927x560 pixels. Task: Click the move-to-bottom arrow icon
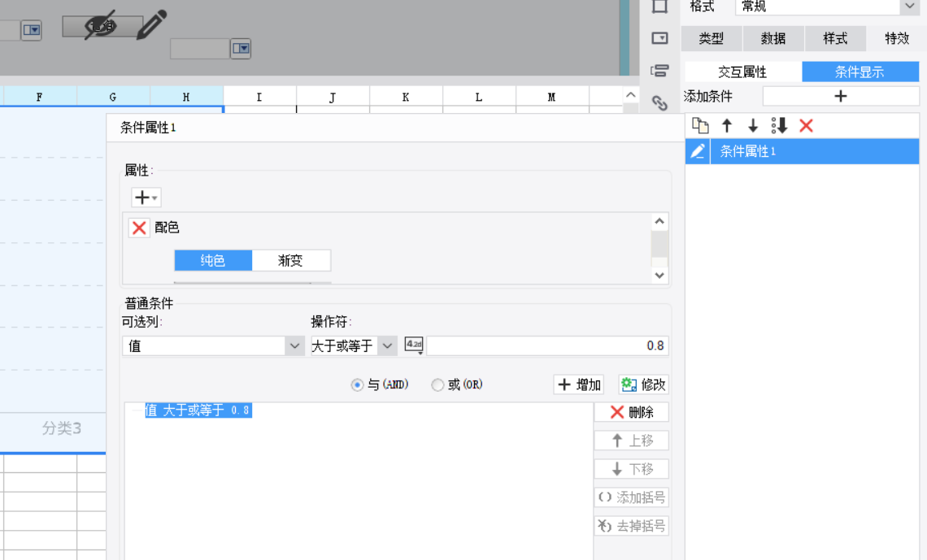pos(779,125)
